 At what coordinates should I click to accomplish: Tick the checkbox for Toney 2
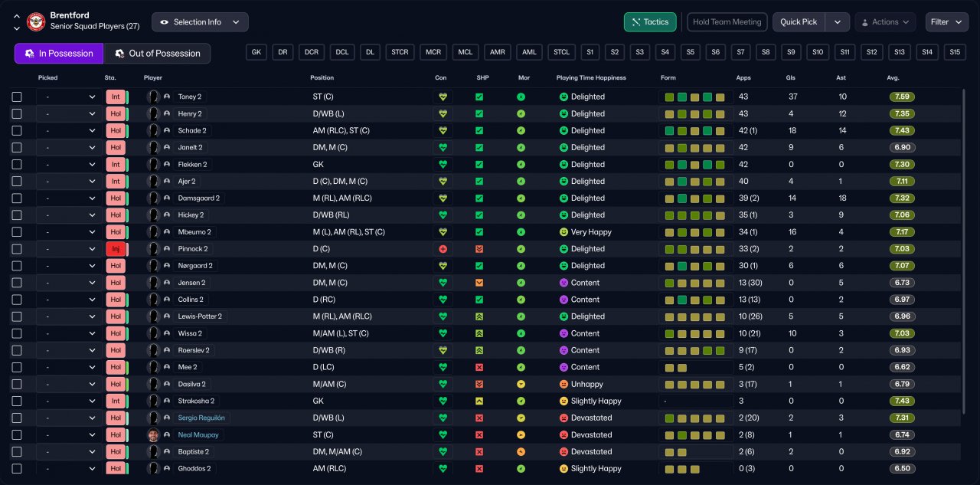click(x=17, y=97)
